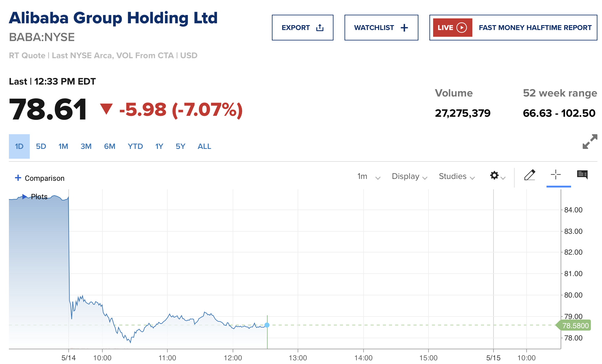Play the Live stream icon
This screenshot has height=364, width=602.
tap(461, 28)
